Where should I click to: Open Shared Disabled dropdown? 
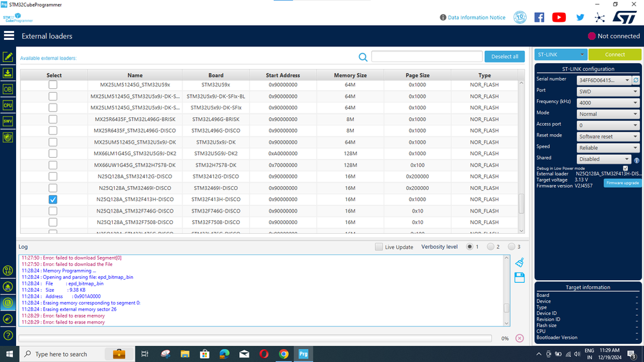(604, 159)
